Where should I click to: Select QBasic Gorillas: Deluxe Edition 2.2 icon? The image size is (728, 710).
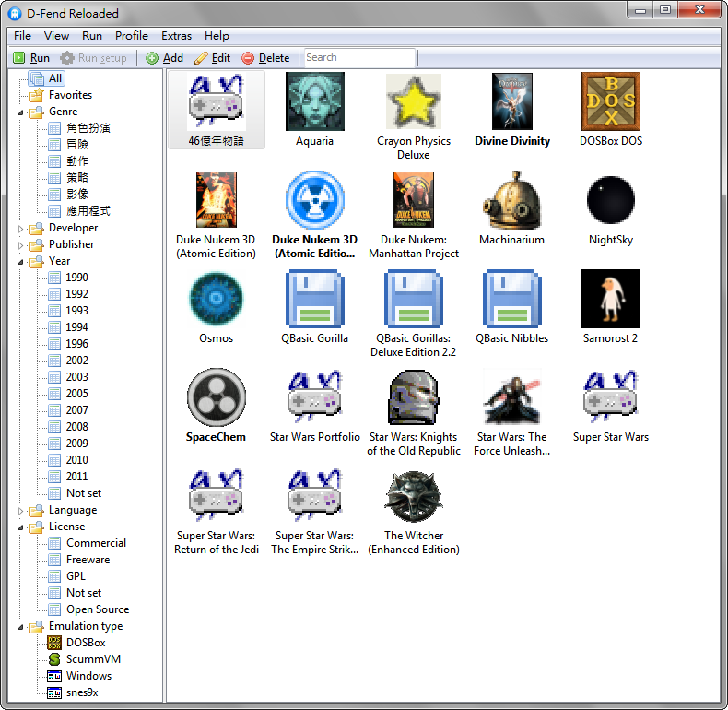coord(413,299)
